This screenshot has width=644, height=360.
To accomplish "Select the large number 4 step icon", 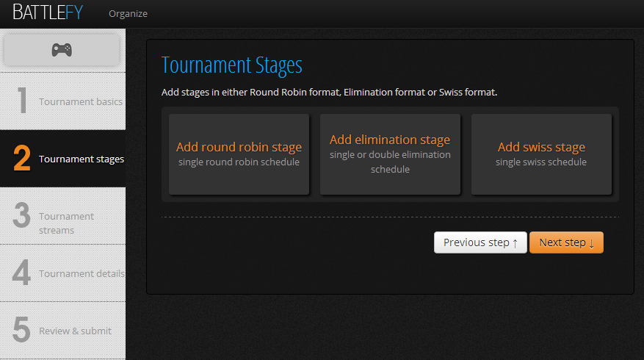I will coord(21,273).
